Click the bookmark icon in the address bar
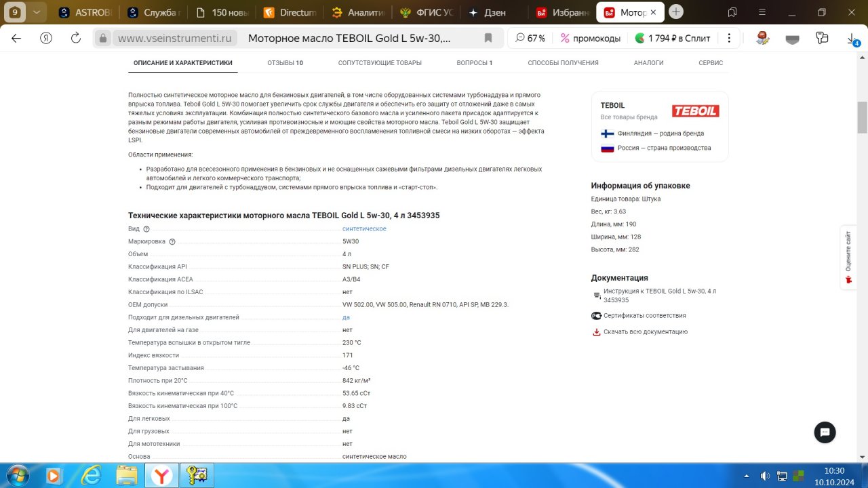 coord(488,38)
